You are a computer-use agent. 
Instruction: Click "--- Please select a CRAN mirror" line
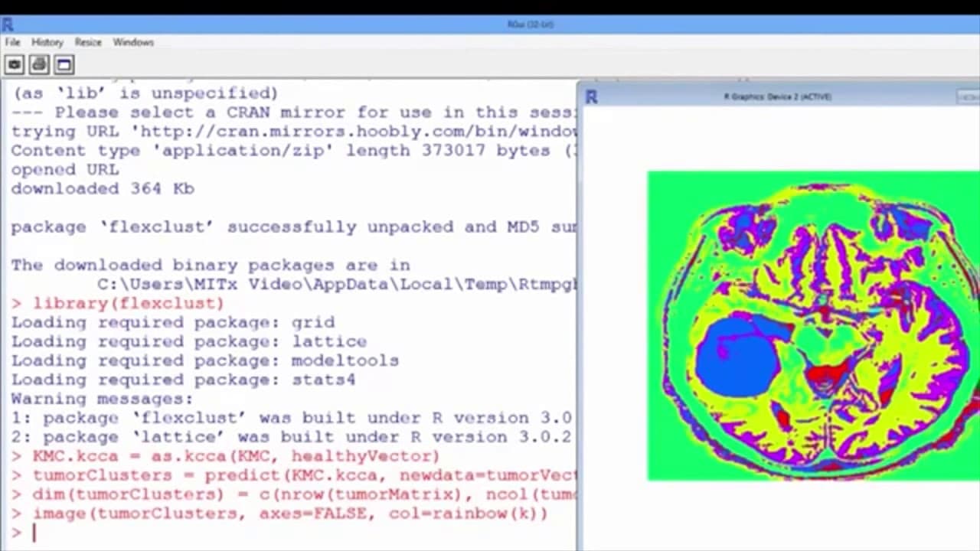(x=294, y=112)
